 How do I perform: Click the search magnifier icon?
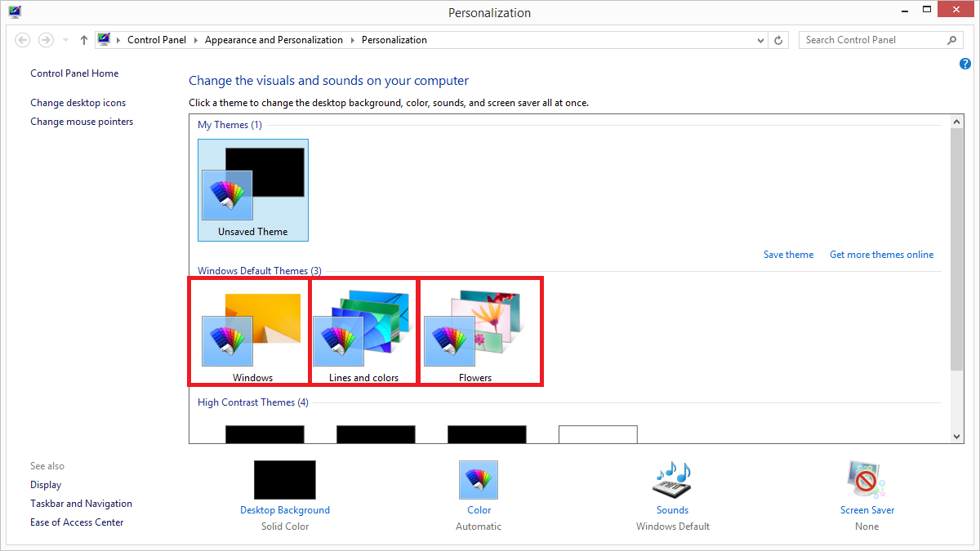(x=952, y=40)
